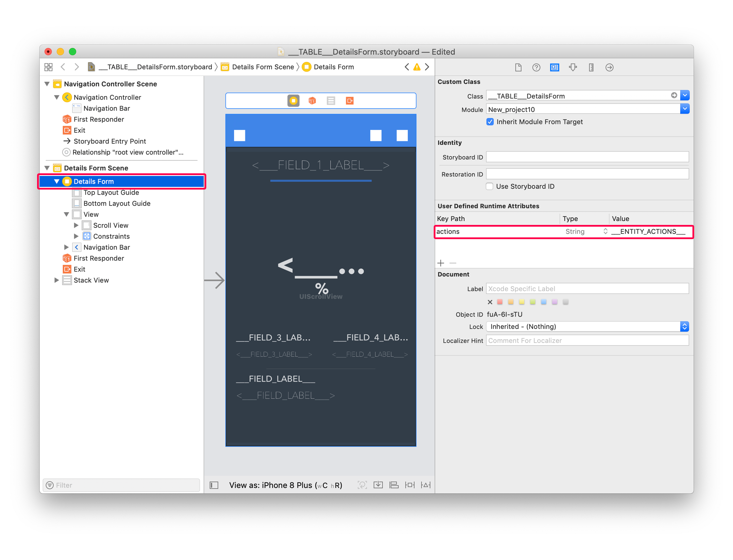This screenshot has width=733, height=560.
Task: Open the Align constraints menu
Action: pyautogui.click(x=394, y=485)
